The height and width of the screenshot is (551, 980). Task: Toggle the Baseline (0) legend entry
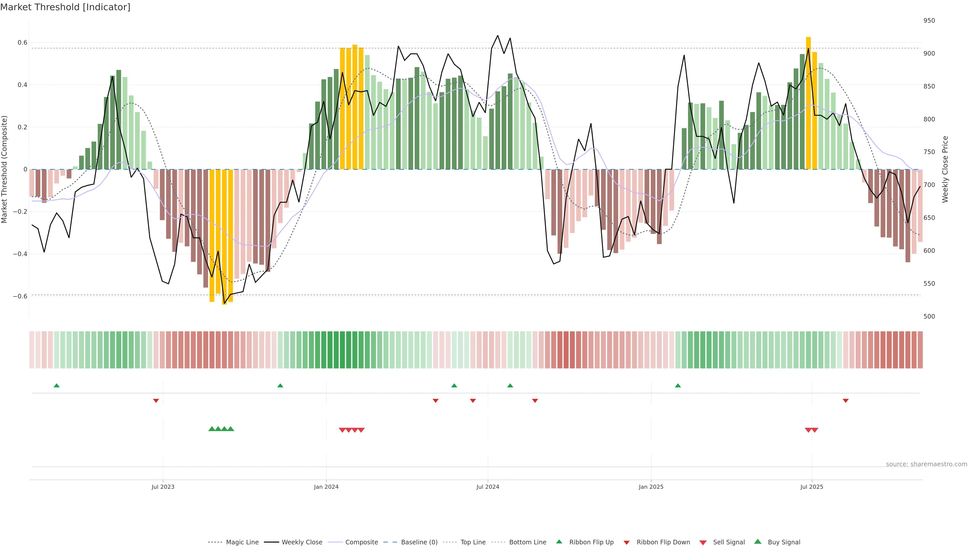[x=419, y=542]
